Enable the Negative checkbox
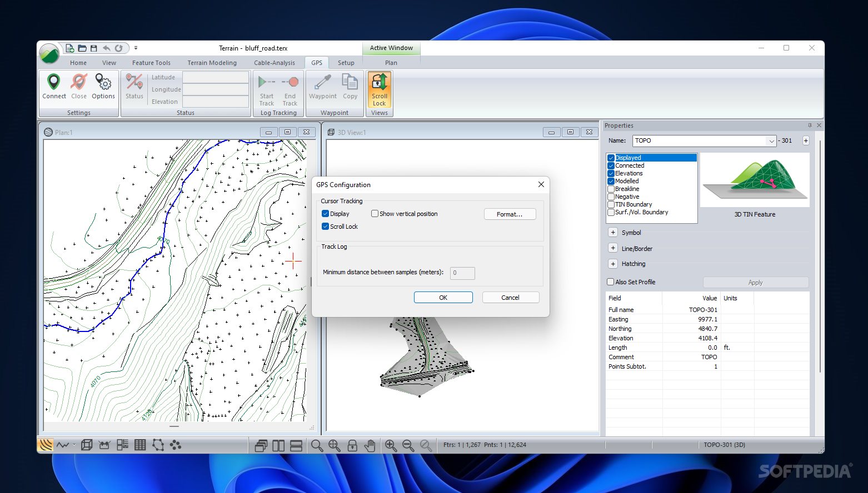The image size is (868, 493). click(611, 197)
